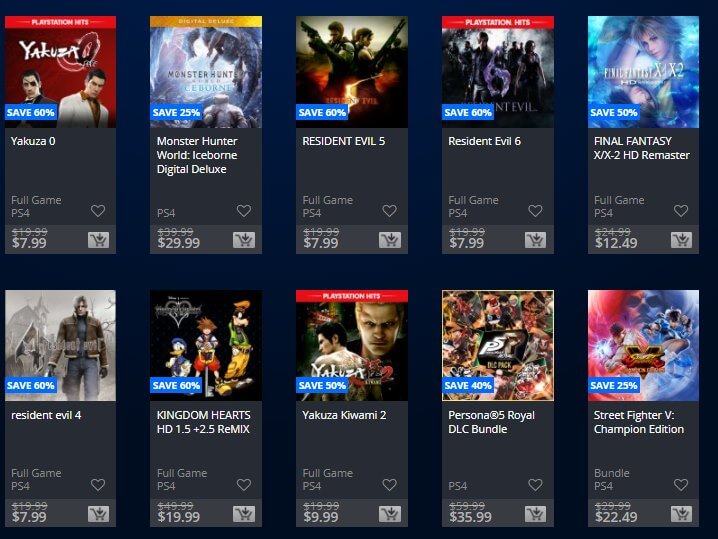The height and width of the screenshot is (539, 718).
Task: Favorite Persona 5 Royal DLC Bundle
Action: click(535, 485)
